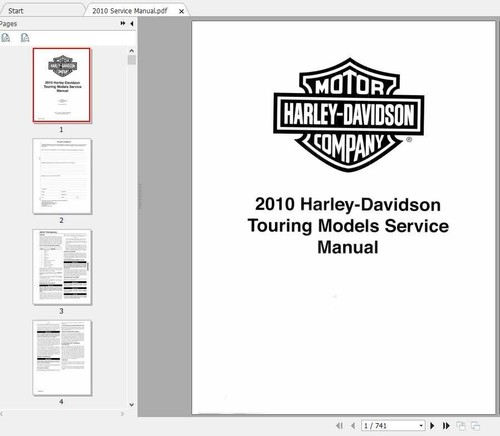This screenshot has width=500, height=436.
Task: Click the next view icon in bottom bar
Action: point(475,426)
